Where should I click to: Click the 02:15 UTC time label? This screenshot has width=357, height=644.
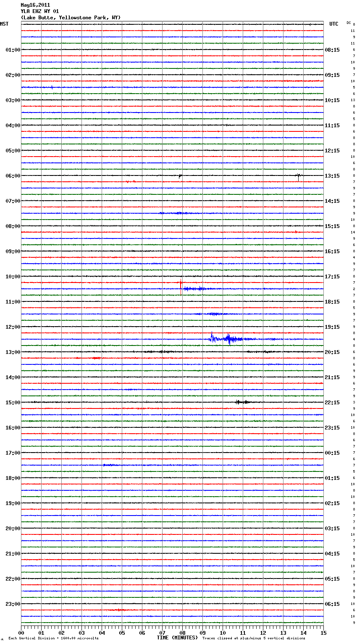coord(332,503)
